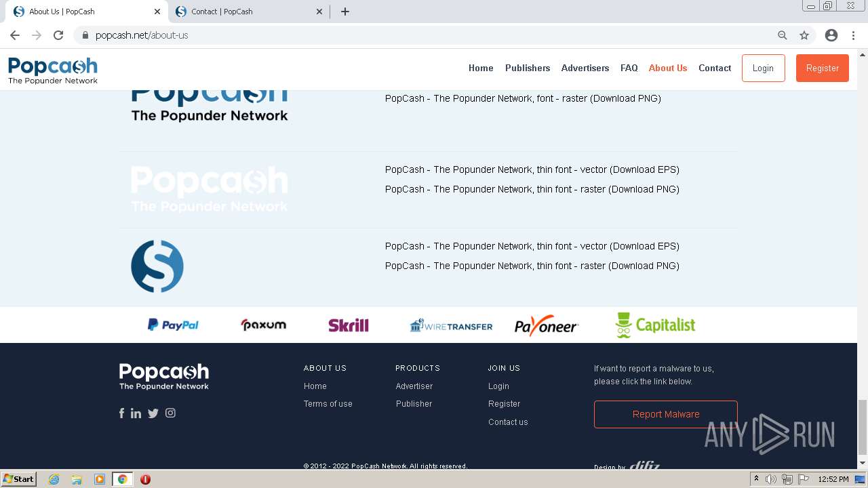Bookmark this page with star icon

[804, 35]
